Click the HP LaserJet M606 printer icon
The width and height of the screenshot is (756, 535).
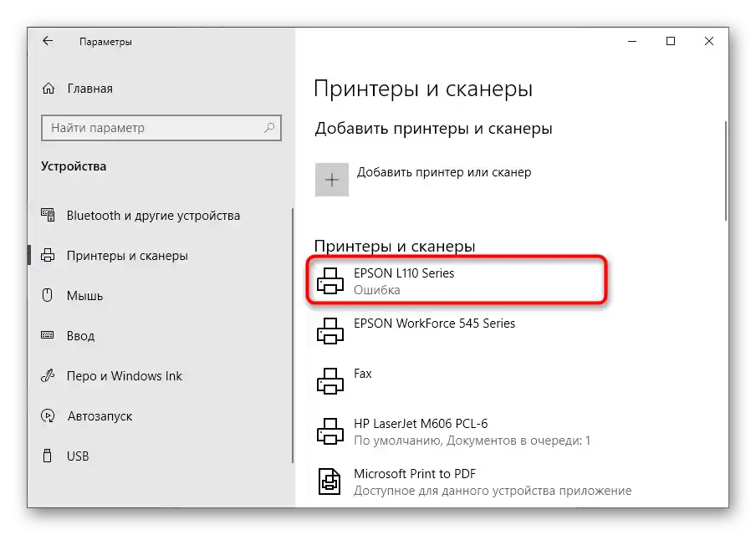pyautogui.click(x=329, y=431)
